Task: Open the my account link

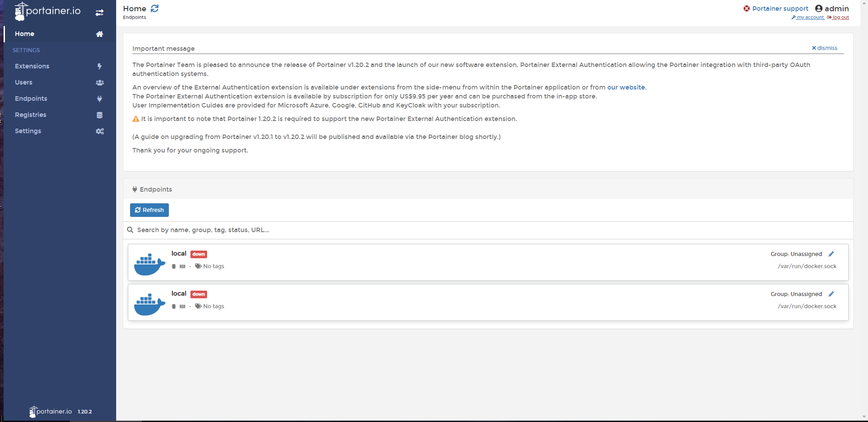Action: pos(808,18)
